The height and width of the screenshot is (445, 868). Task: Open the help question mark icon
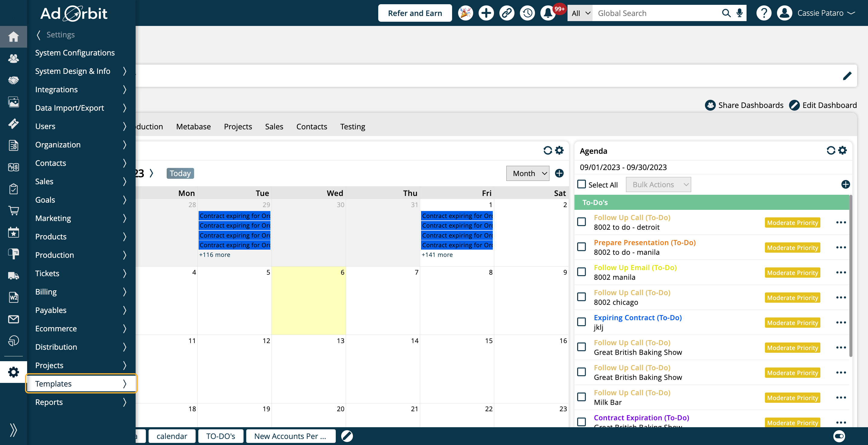pyautogui.click(x=764, y=13)
